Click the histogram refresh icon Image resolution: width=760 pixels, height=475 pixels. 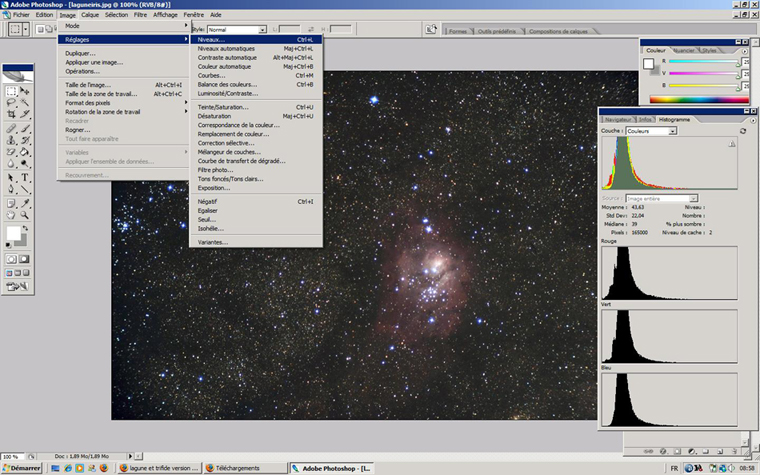coord(742,131)
